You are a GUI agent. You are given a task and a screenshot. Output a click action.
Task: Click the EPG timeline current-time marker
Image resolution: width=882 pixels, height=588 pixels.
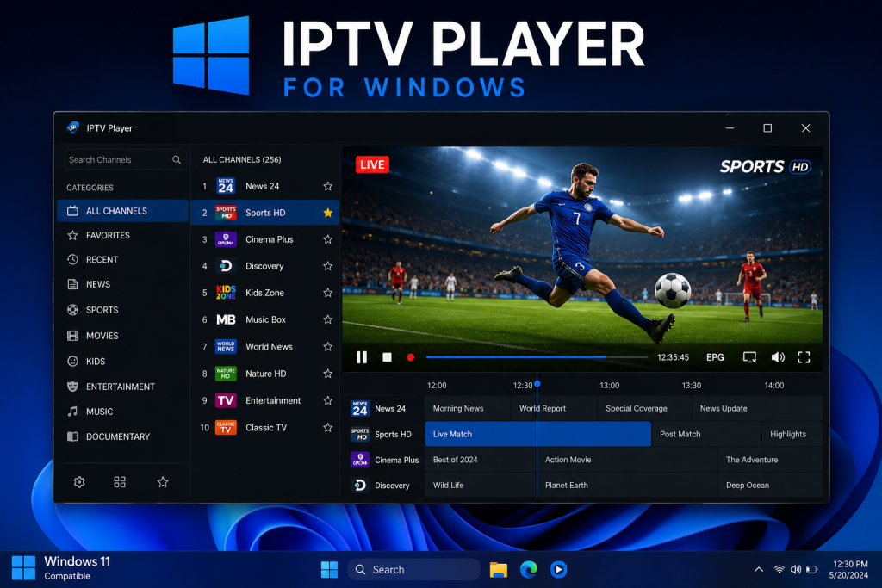pos(537,384)
